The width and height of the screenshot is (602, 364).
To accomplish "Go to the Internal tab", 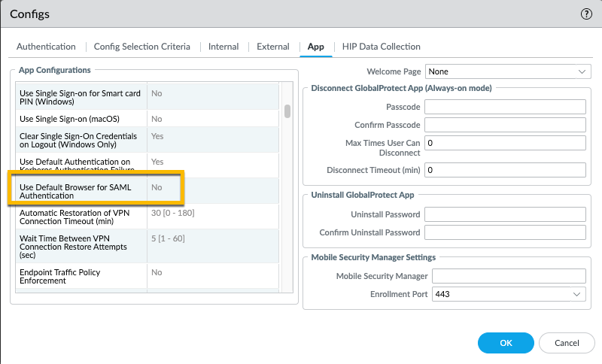I will pos(223,47).
